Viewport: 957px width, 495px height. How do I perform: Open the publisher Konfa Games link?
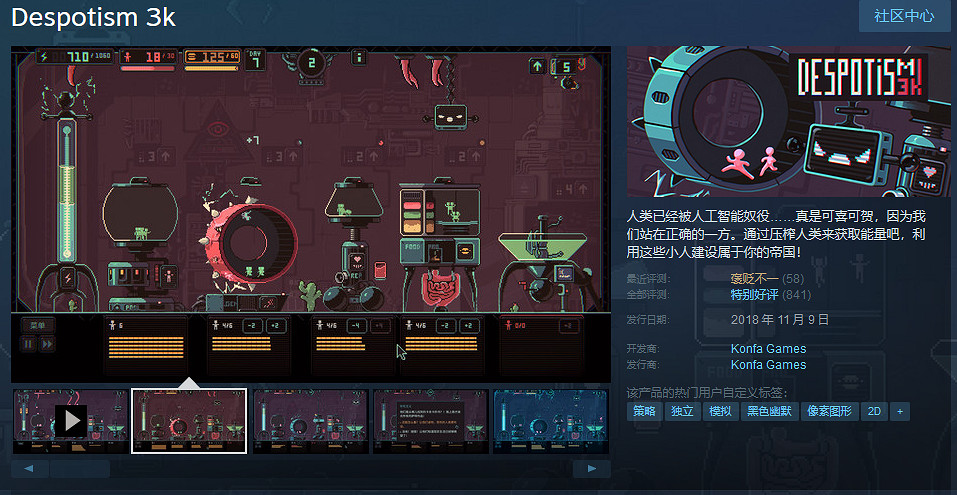tap(768, 364)
